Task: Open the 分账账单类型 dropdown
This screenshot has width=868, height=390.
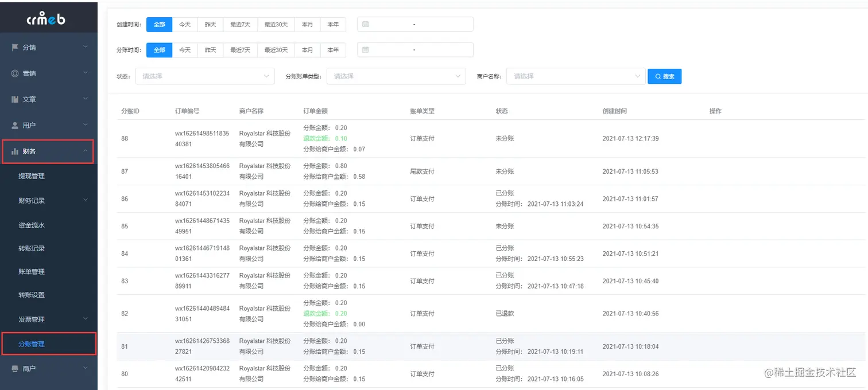Action: coord(396,76)
